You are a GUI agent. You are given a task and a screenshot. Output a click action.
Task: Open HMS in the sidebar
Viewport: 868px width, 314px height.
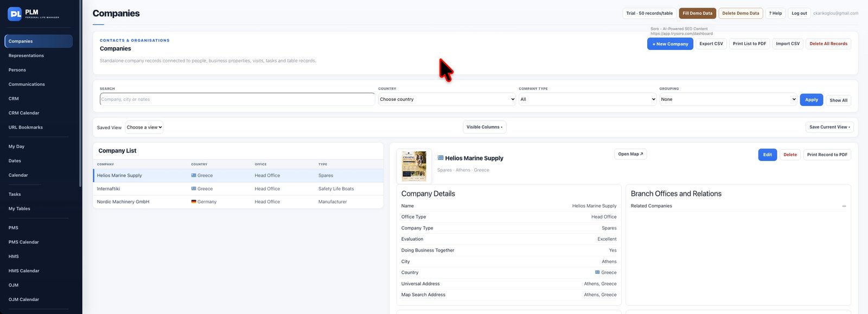[14, 257]
